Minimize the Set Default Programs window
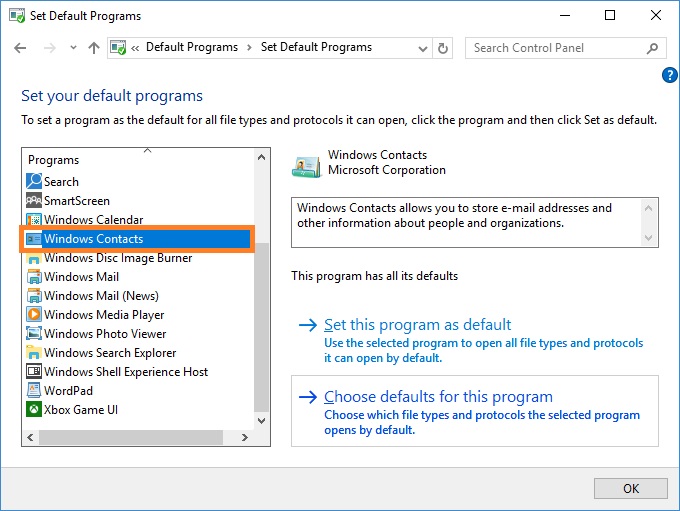The width and height of the screenshot is (680, 511). [565, 16]
